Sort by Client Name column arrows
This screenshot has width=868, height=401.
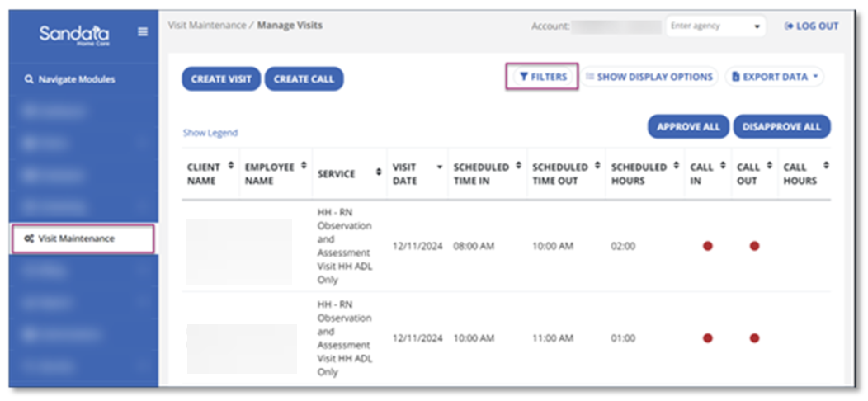pos(231,167)
